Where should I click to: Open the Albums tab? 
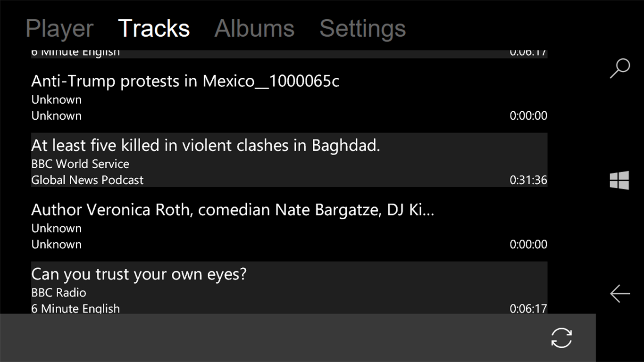pyautogui.click(x=254, y=28)
